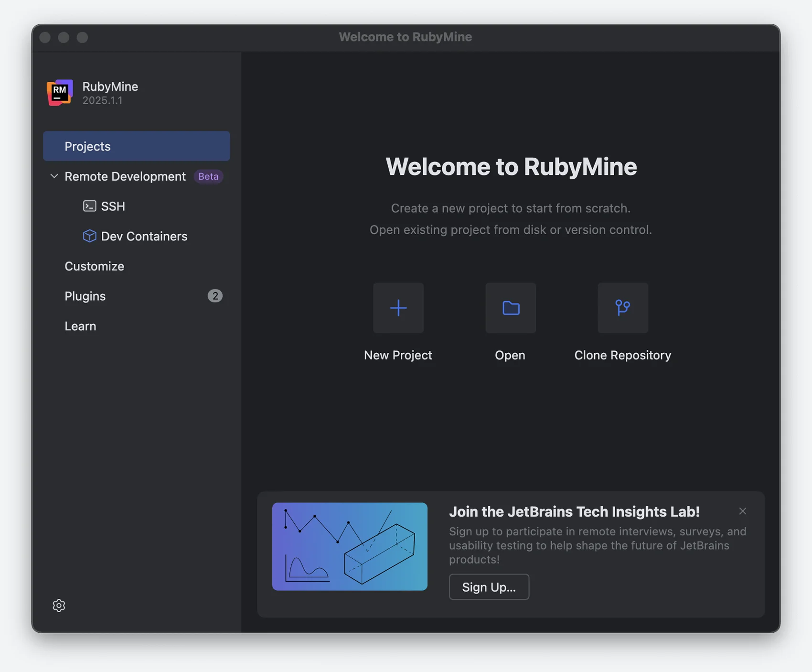Click the Plugins update count badge
Screen dimensions: 812x672
click(215, 296)
